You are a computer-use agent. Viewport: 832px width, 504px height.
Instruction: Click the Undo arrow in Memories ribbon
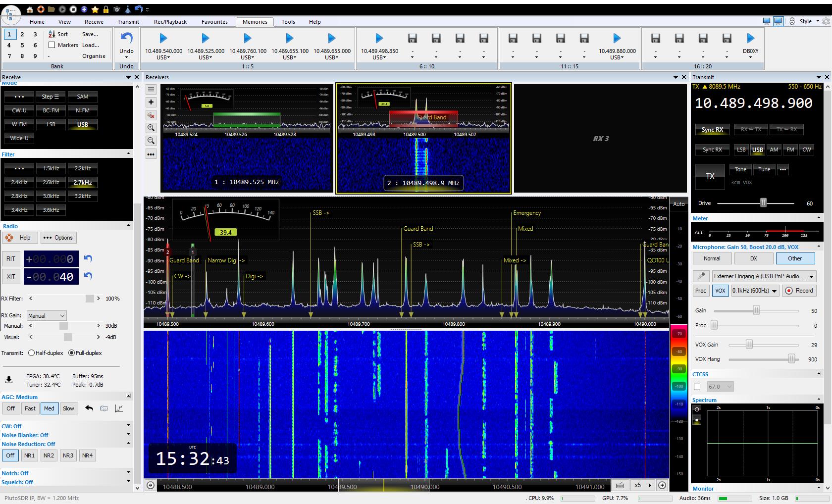tap(126, 39)
